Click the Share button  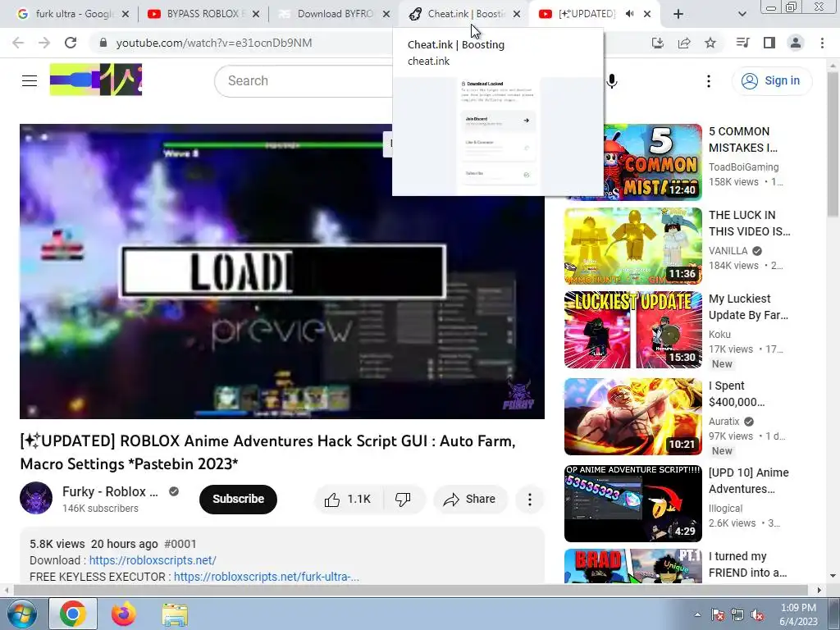[470, 500]
